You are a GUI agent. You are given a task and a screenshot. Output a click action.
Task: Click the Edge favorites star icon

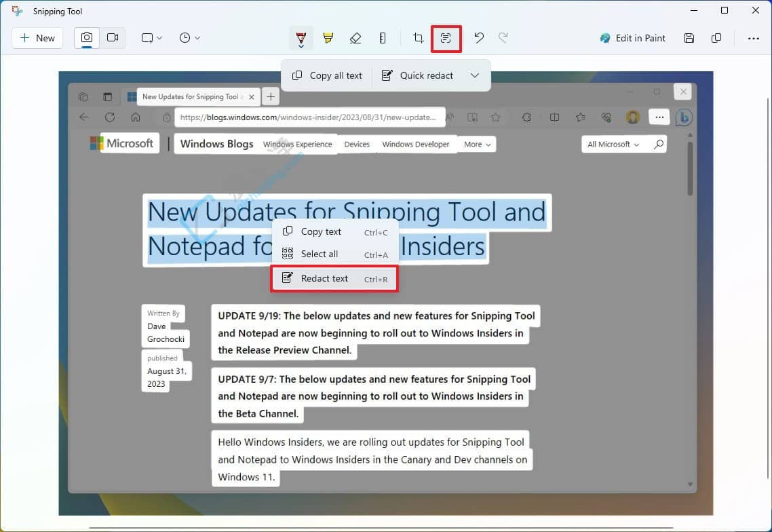pyautogui.click(x=496, y=117)
